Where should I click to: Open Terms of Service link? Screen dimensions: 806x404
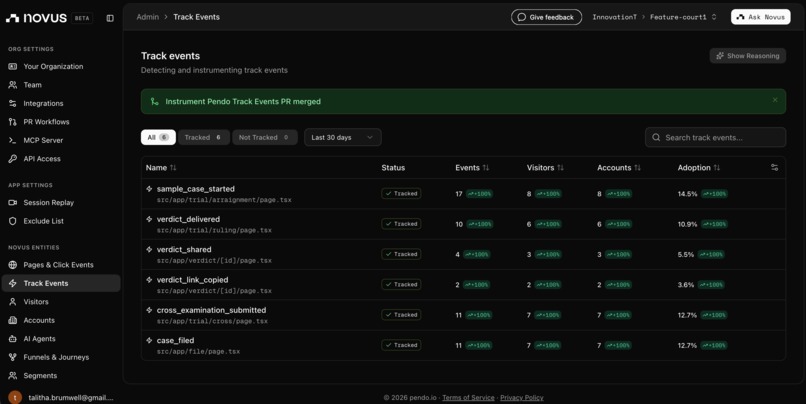point(468,397)
